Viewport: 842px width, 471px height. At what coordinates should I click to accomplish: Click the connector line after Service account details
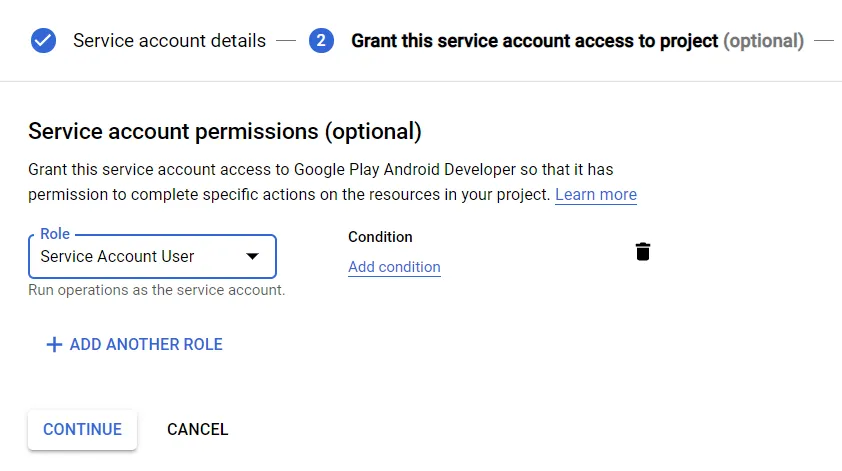coord(287,41)
